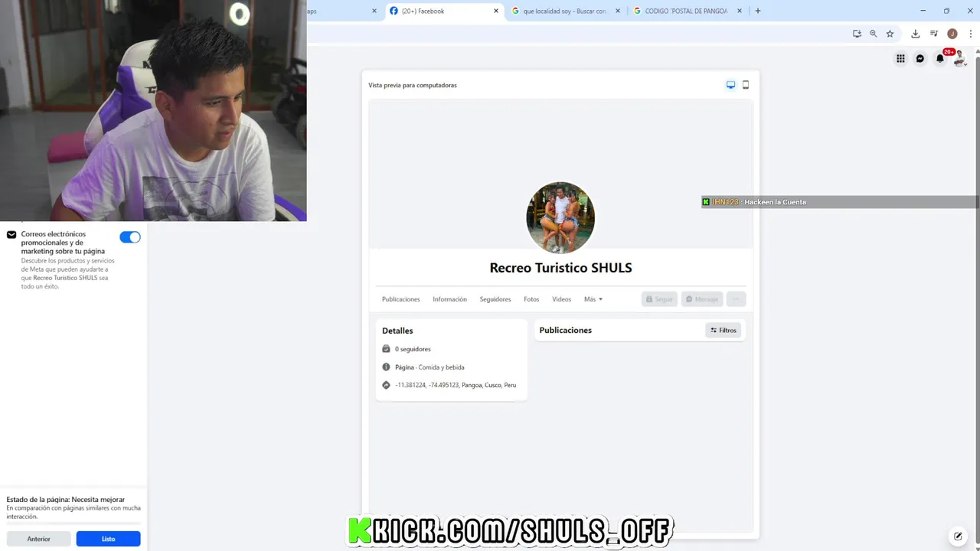
Task: Open the Chrome three-dot menu
Action: pos(971,34)
